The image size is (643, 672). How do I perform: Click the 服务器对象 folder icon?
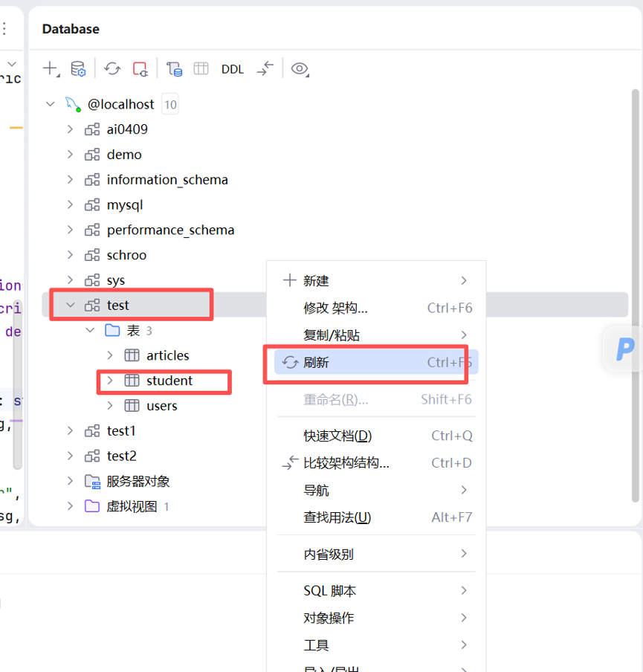coord(93,481)
